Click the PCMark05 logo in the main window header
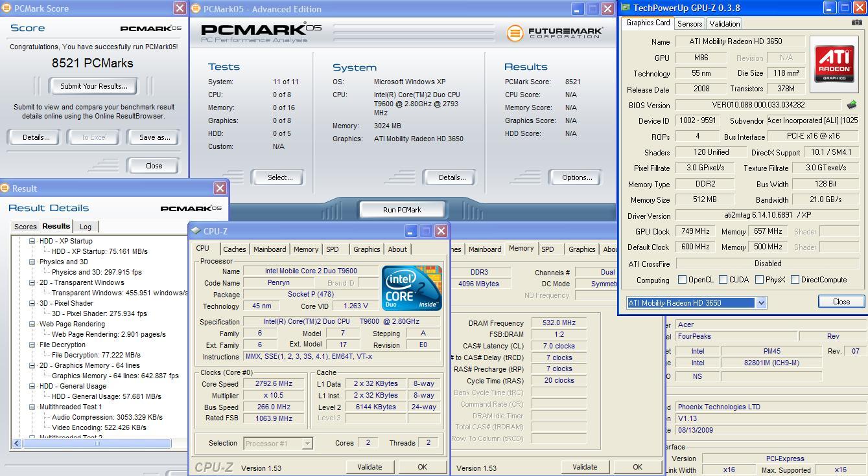 click(x=261, y=32)
